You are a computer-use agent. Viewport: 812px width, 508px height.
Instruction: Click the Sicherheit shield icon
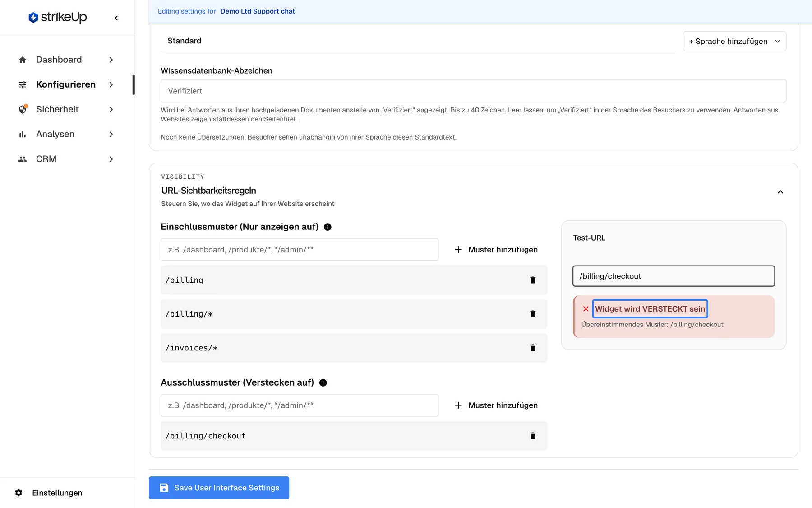pyautogui.click(x=23, y=110)
